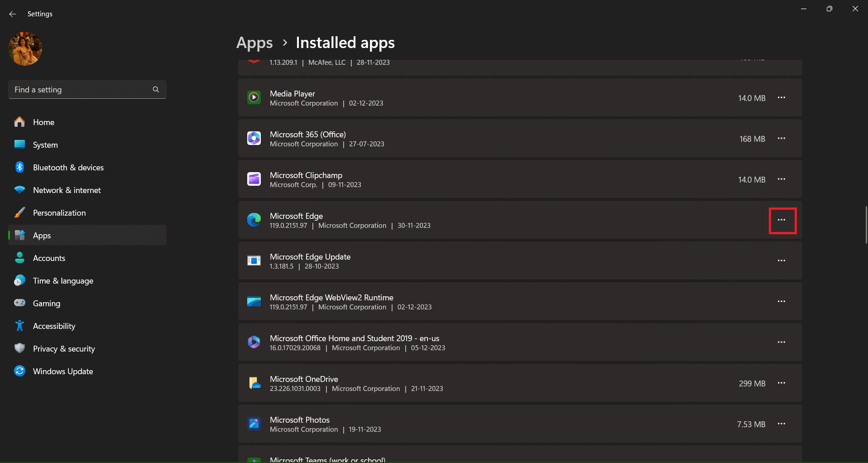The width and height of the screenshot is (868, 463).
Task: Open Windows Update settings
Action: [x=87, y=371]
